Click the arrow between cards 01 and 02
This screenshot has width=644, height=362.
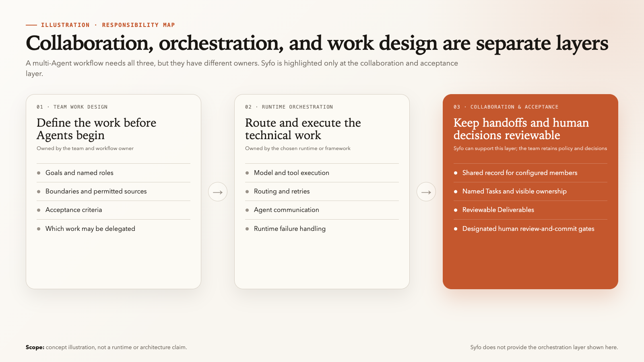(x=218, y=192)
